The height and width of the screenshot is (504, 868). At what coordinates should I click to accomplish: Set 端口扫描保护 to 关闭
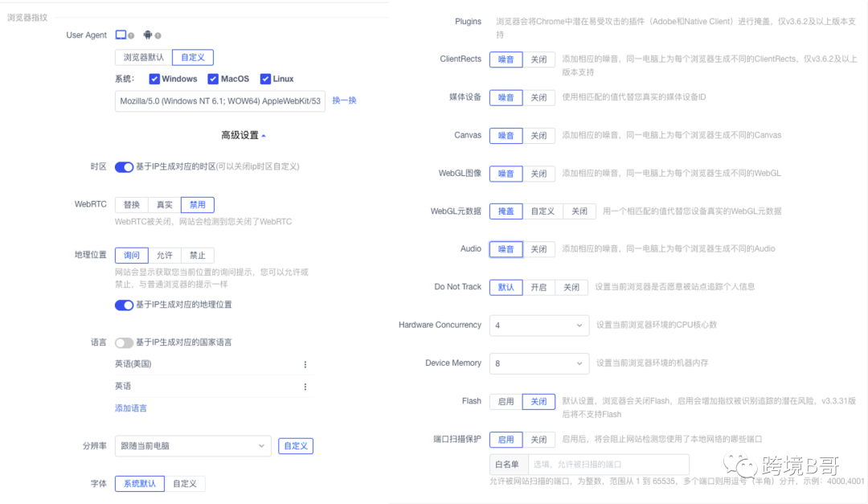(538, 440)
